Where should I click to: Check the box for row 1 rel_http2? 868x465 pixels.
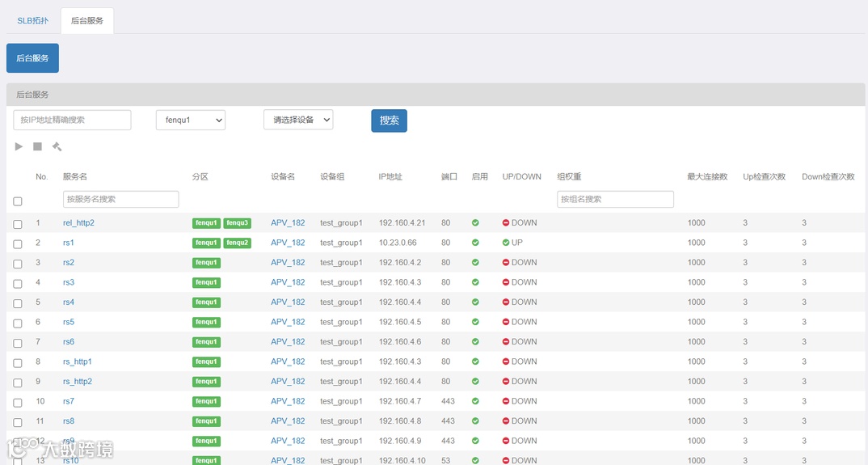tap(18, 224)
